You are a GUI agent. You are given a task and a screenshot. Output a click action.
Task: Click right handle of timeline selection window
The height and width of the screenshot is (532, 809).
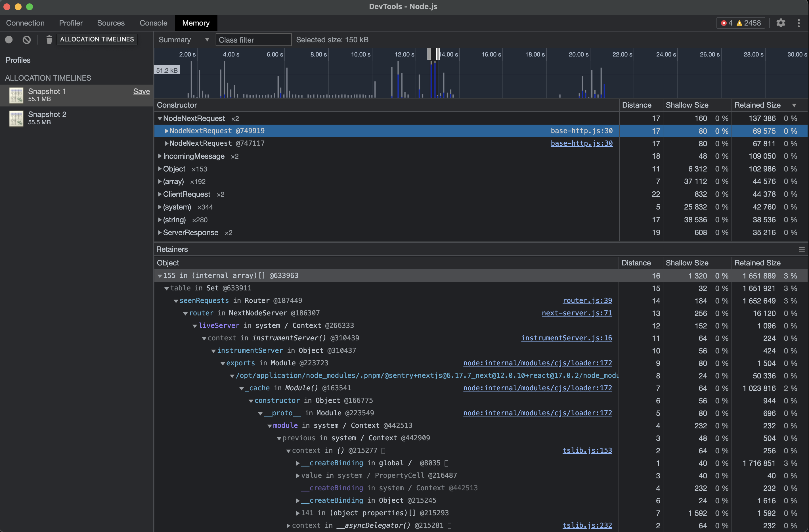438,54
